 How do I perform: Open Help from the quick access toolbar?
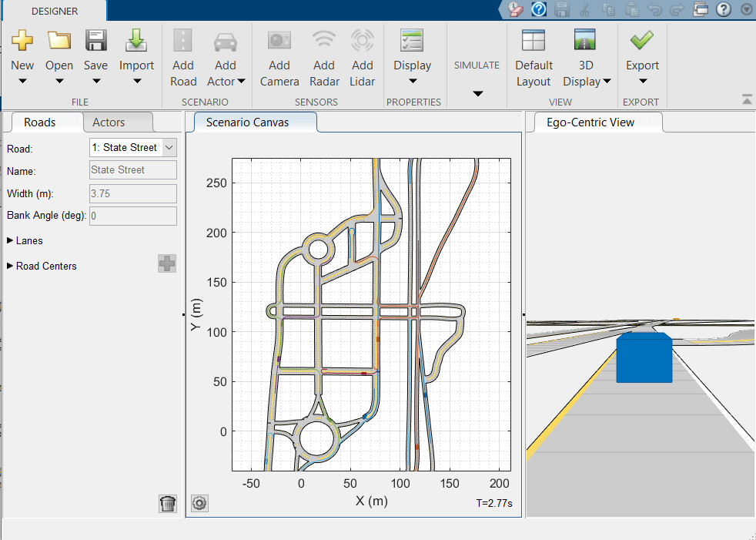click(x=724, y=9)
